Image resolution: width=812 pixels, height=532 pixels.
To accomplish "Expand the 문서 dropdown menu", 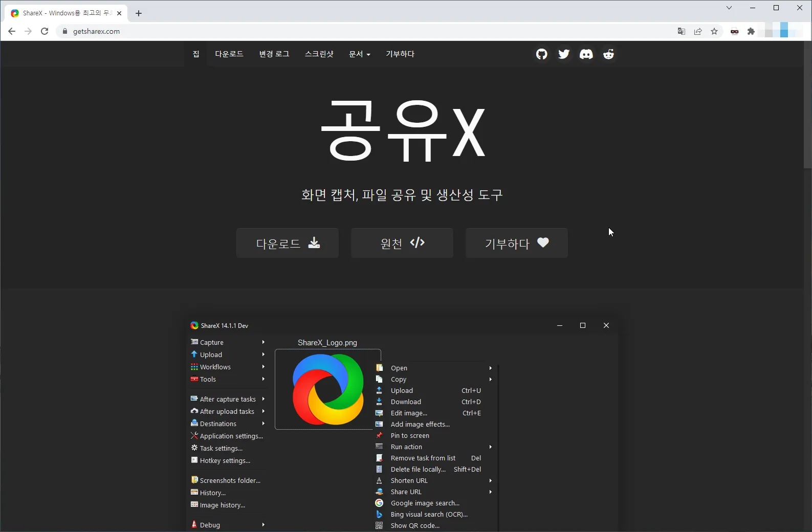I will pyautogui.click(x=360, y=54).
